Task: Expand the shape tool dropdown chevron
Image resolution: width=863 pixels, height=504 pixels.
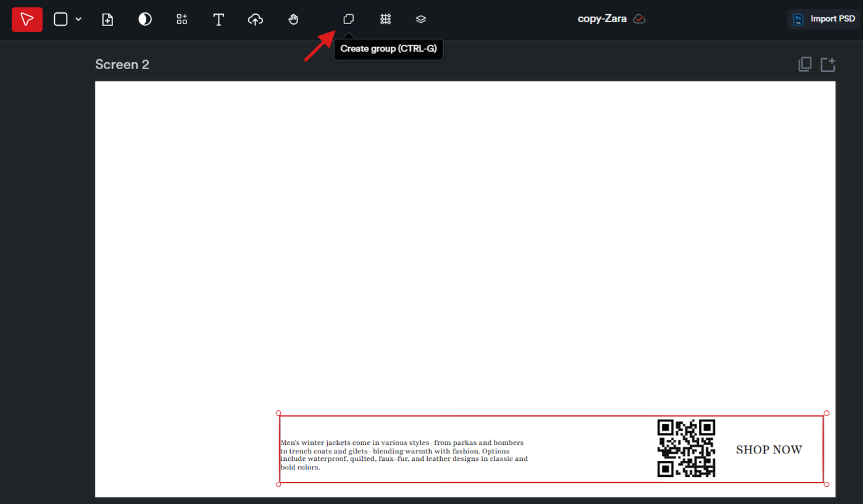Action: [x=78, y=20]
